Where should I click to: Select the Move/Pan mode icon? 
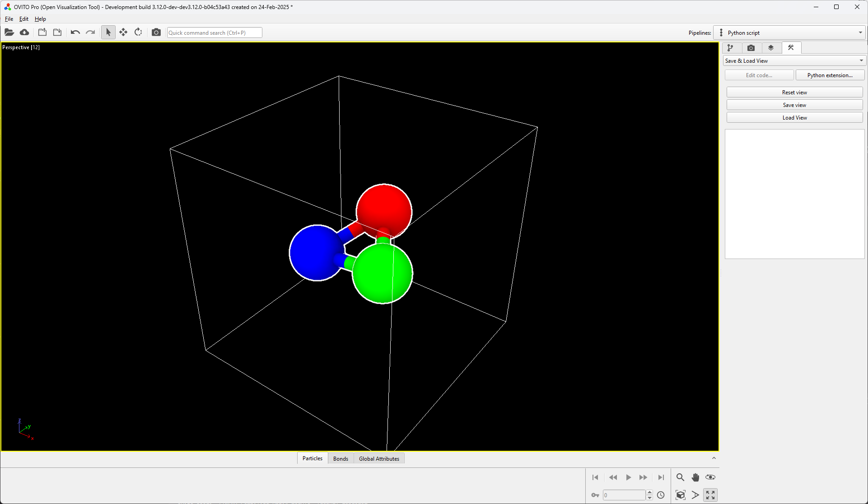(123, 32)
